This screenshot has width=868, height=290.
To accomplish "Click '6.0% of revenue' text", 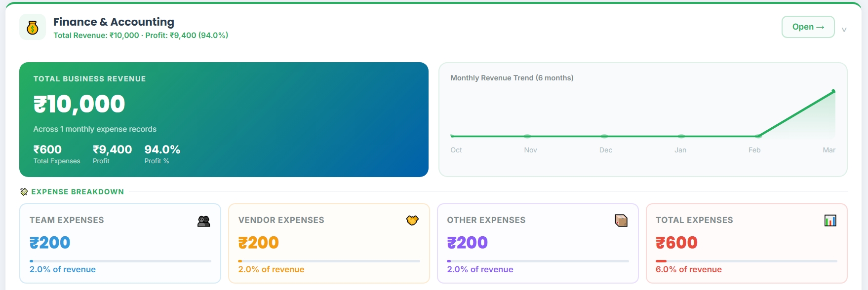I will tap(689, 269).
